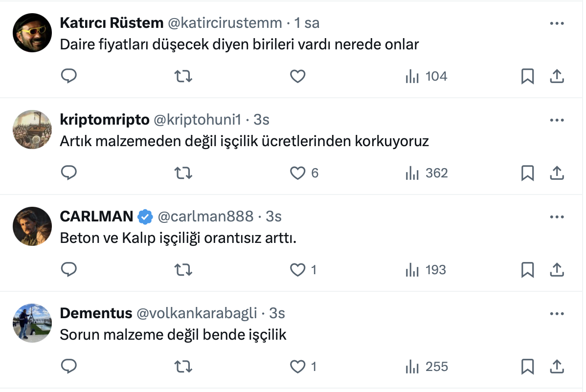Open more options on CARLMAN's tweet
This screenshot has height=392, width=586.
(x=557, y=217)
